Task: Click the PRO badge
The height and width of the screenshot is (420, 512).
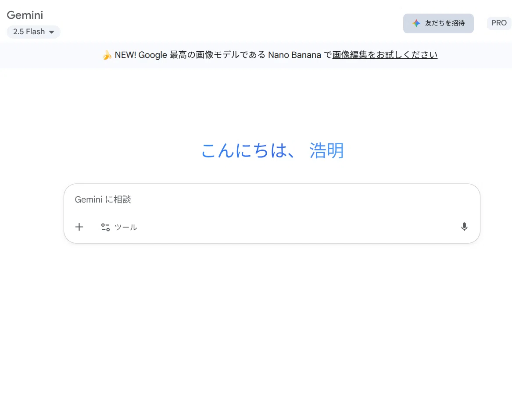Action: 499,23
